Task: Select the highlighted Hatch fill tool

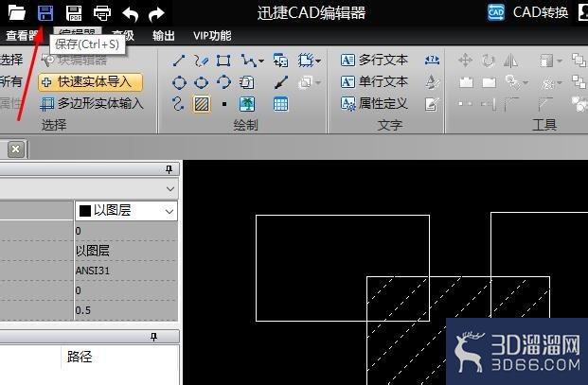Action: (202, 104)
